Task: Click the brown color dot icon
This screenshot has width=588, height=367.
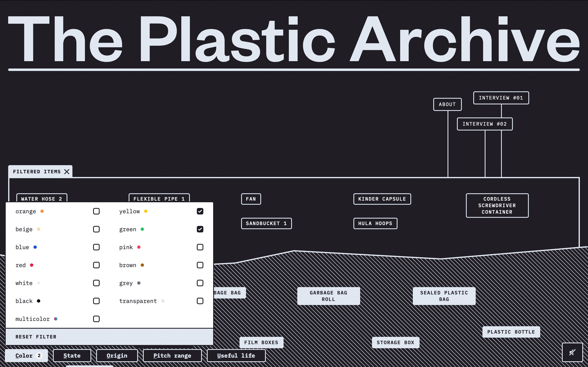Action: (x=142, y=265)
